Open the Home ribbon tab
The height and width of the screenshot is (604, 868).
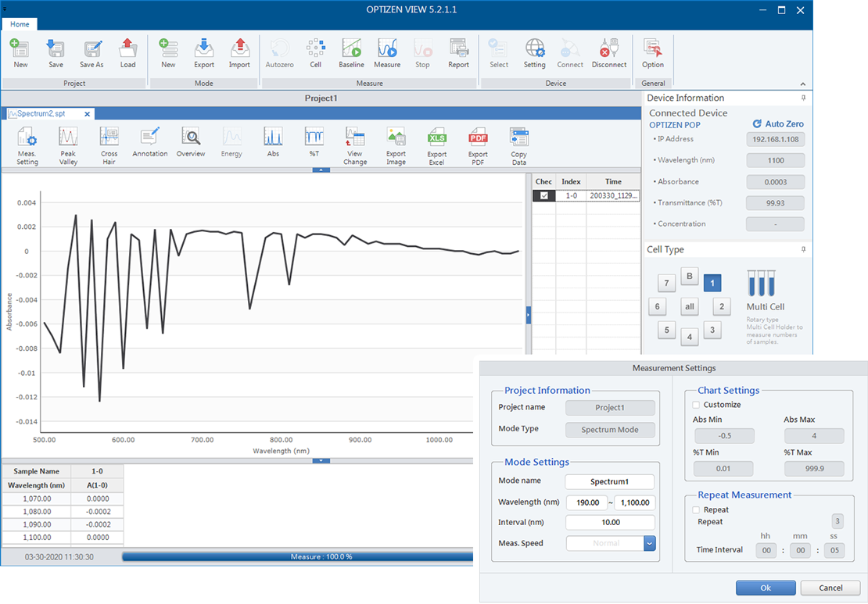[x=20, y=24]
